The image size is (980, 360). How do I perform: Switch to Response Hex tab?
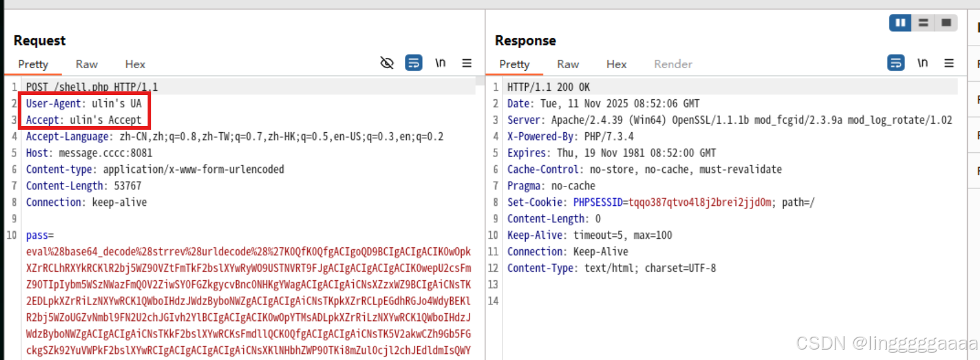[x=617, y=64]
